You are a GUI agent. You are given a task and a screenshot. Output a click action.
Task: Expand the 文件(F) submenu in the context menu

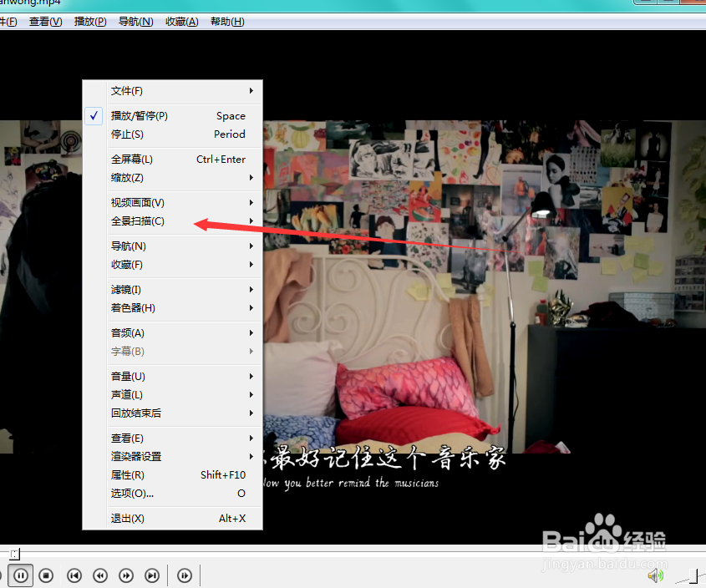point(173,91)
